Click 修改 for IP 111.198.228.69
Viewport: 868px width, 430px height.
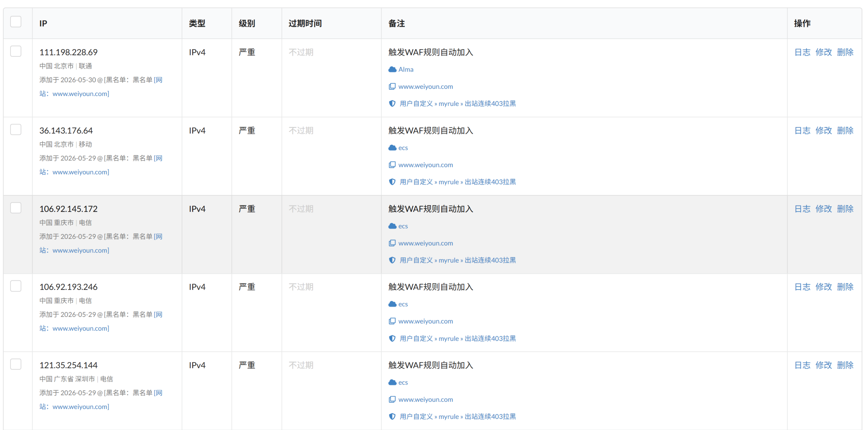(x=824, y=52)
